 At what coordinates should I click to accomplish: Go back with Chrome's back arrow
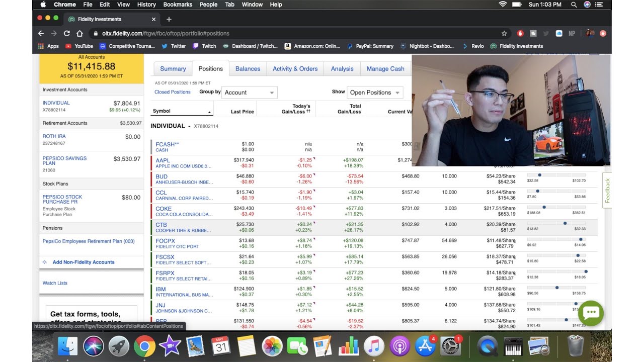41,33
